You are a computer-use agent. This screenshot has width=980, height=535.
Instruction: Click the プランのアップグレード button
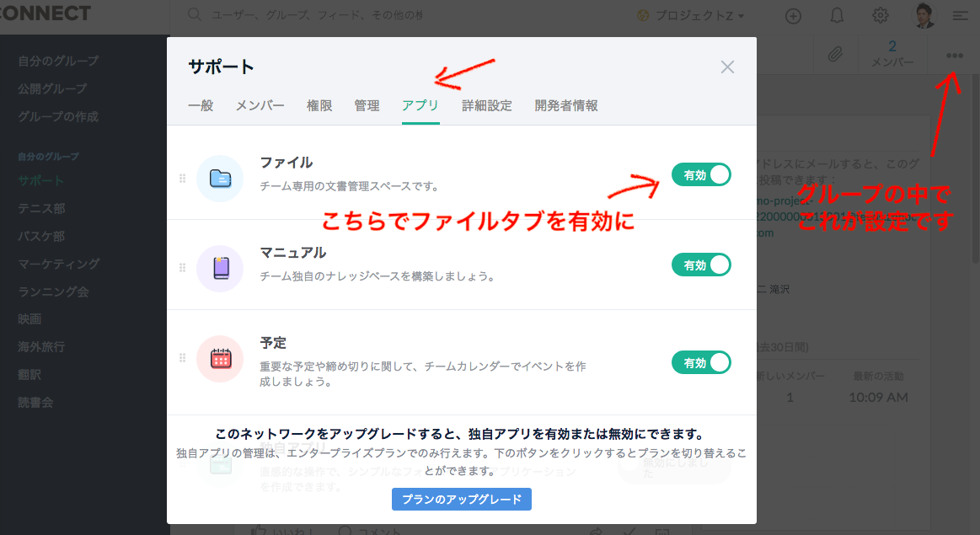[462, 500]
